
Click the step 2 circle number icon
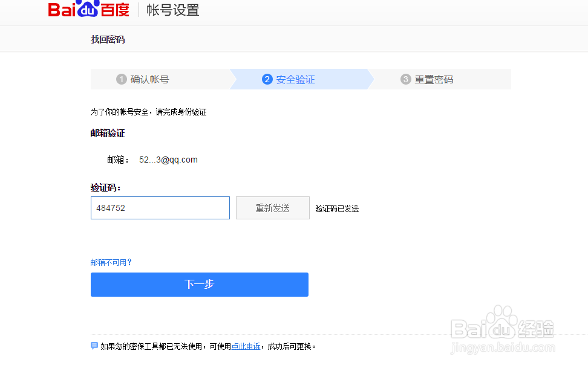[267, 79]
